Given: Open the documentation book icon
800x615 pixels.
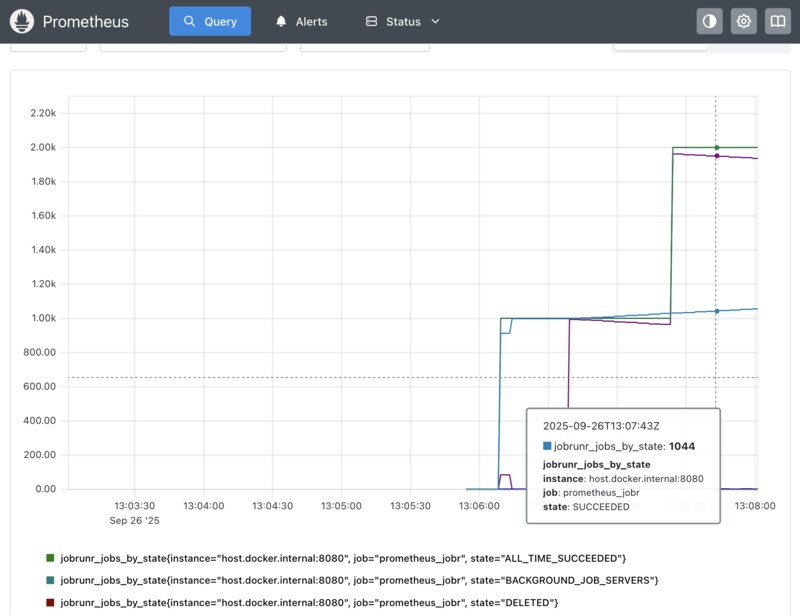Looking at the screenshot, I should (777, 21).
